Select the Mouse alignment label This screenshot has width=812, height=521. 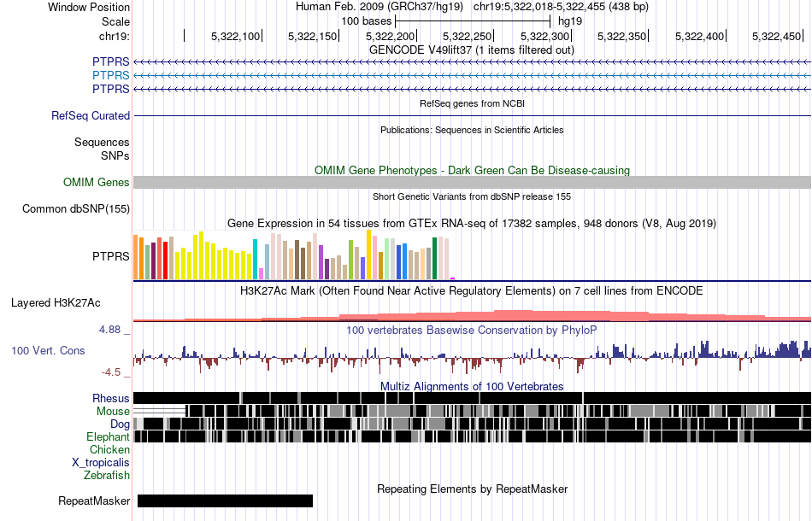tap(113, 412)
